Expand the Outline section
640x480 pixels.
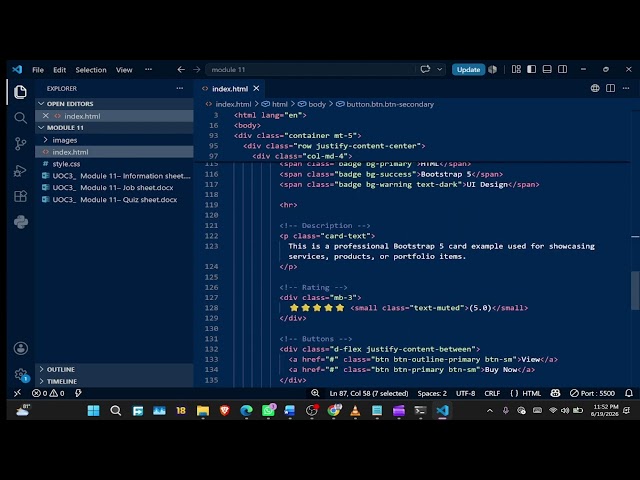pos(114,369)
